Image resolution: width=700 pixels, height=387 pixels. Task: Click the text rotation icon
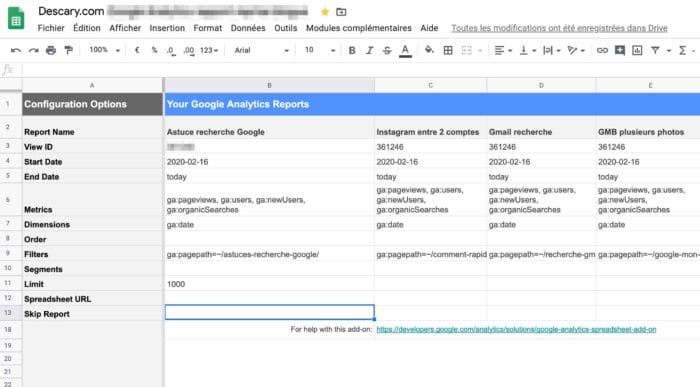point(572,50)
